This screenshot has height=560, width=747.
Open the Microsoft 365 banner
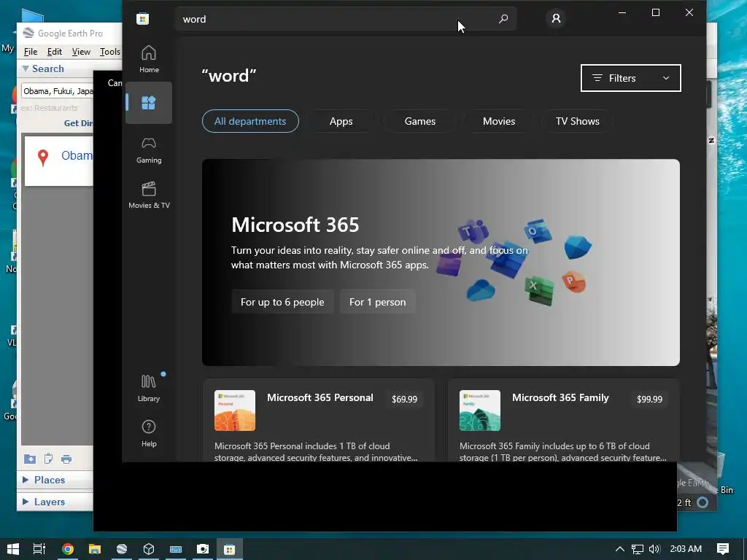point(441,262)
